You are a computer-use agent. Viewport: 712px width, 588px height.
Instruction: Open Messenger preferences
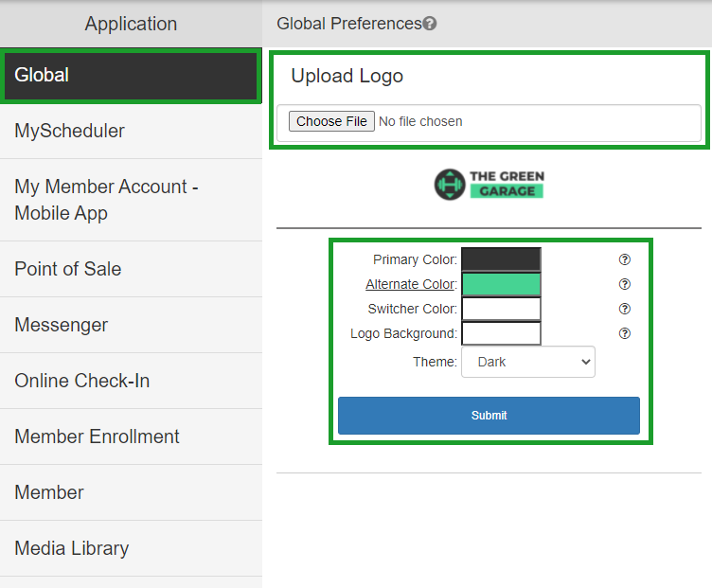[131, 325]
